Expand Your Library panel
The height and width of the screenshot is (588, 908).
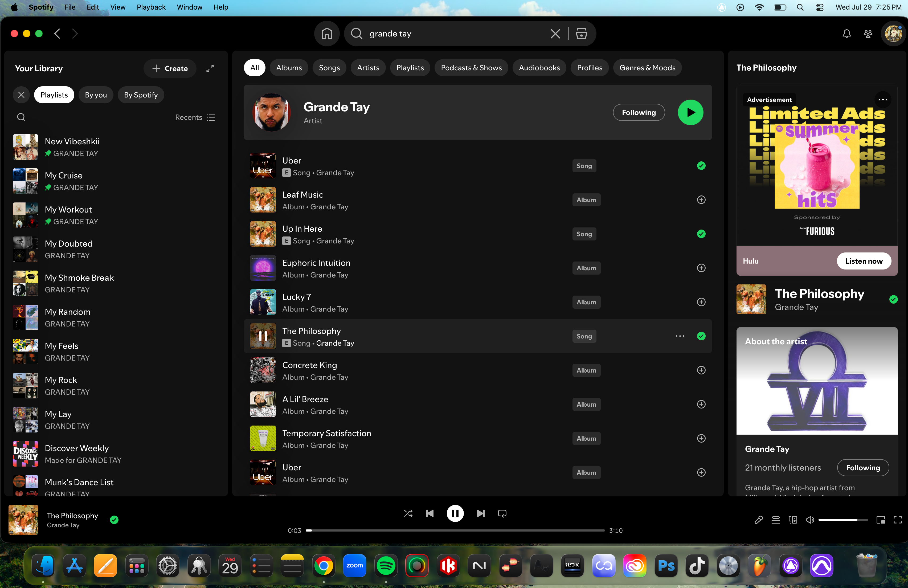click(x=210, y=68)
